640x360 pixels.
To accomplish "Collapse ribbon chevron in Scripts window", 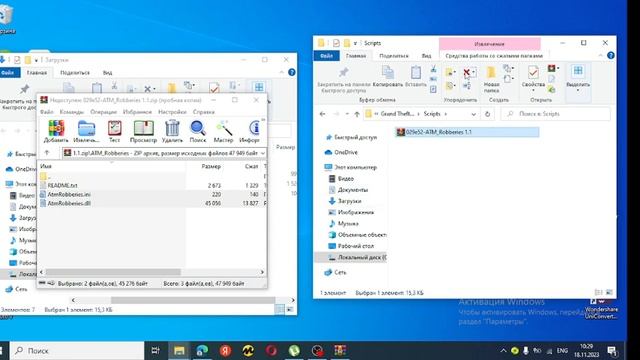I will click(x=600, y=56).
